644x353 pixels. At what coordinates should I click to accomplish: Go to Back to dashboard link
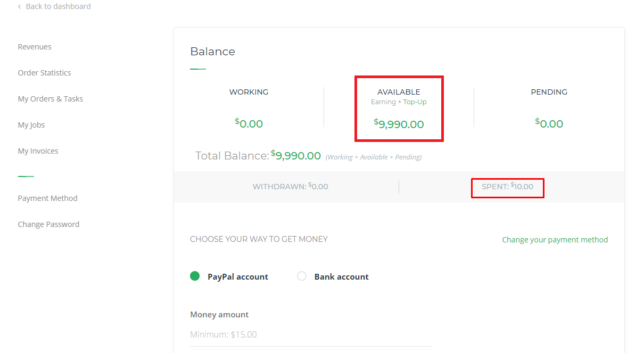58,6
